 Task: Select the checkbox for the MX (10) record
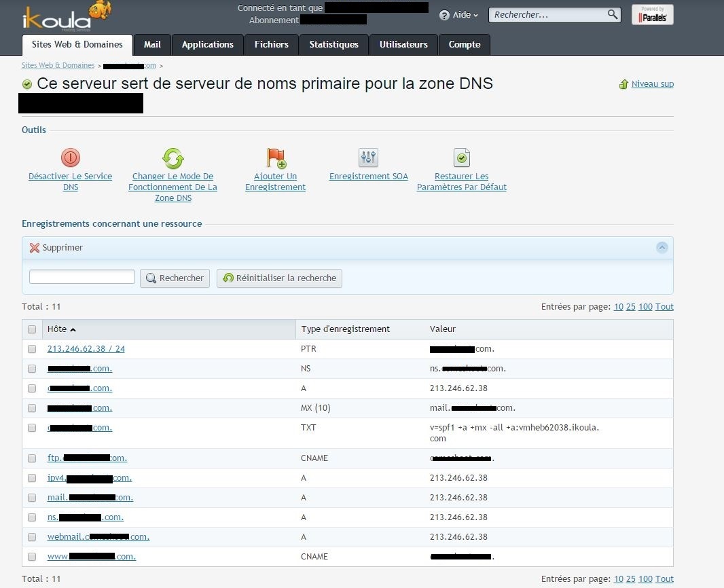32,408
